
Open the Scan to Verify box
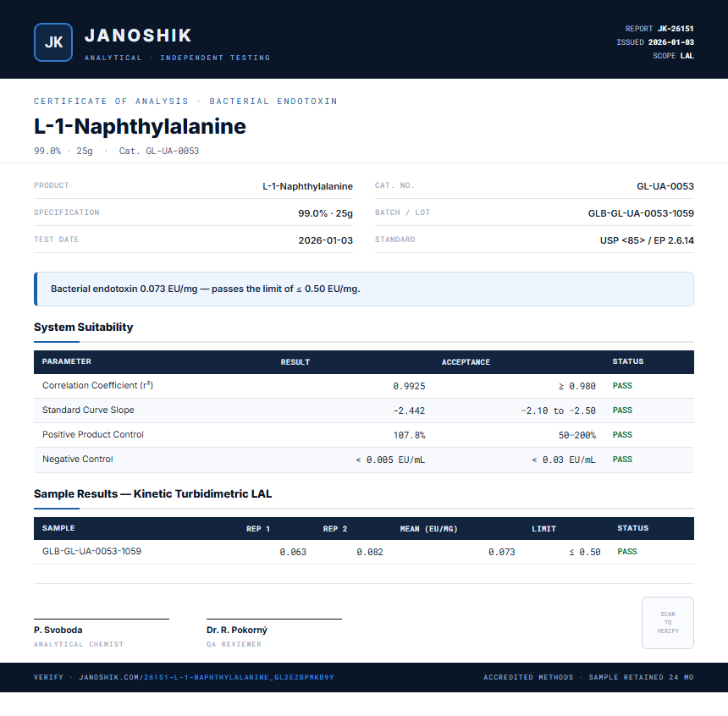pyautogui.click(x=668, y=623)
